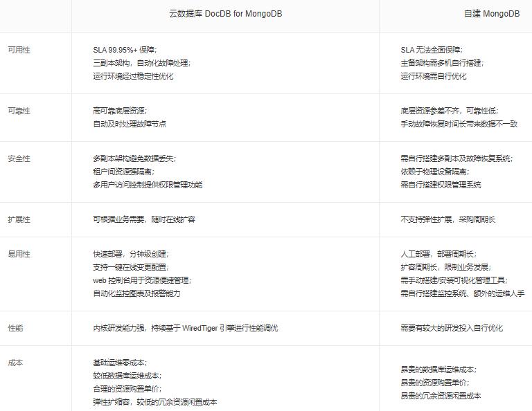Select the line 昂贵的冗余资源闲置成本
This screenshot has width=532, height=411.
tap(441, 396)
